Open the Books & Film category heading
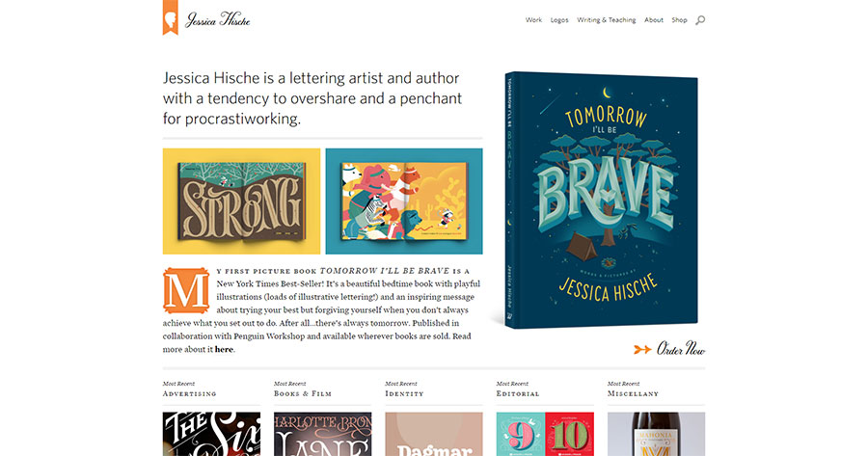 [303, 393]
